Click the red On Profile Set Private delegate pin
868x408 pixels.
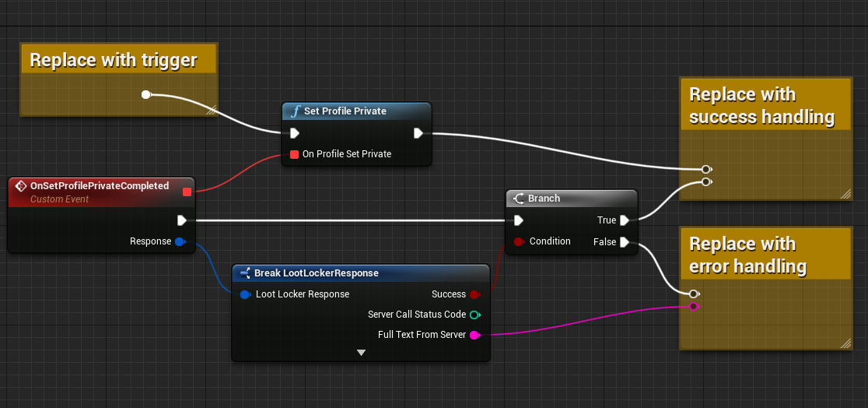pyautogui.click(x=294, y=154)
